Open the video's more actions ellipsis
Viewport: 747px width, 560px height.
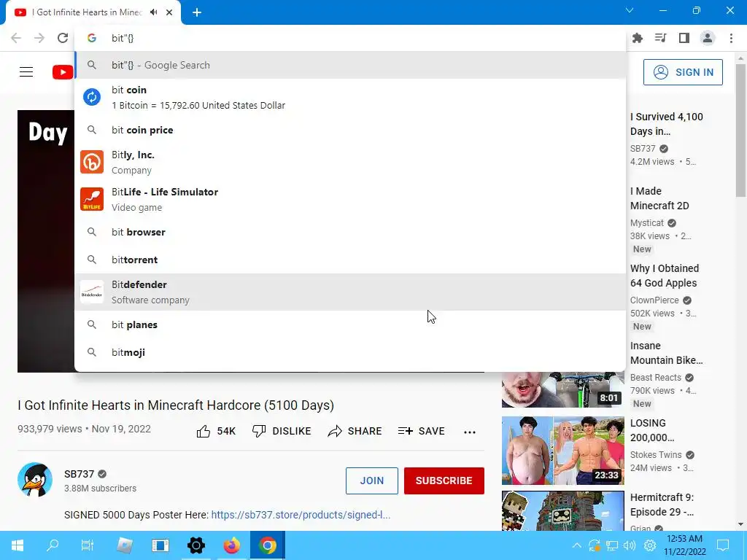tap(470, 432)
